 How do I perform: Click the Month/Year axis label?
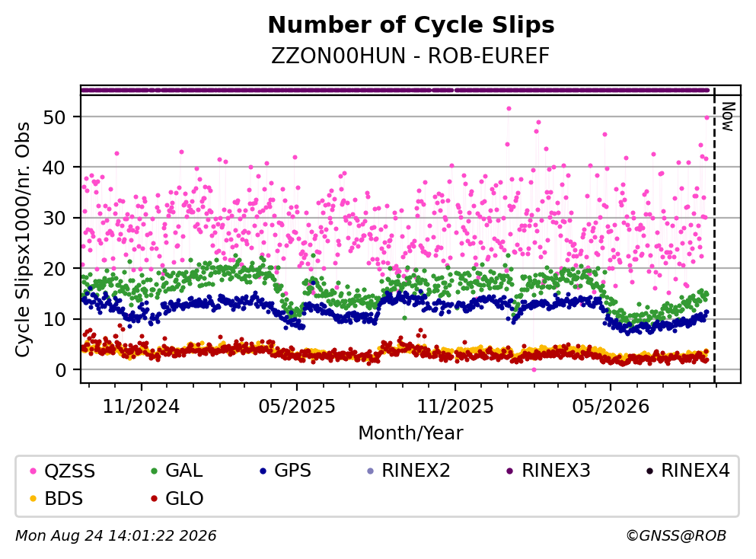pyautogui.click(x=410, y=433)
